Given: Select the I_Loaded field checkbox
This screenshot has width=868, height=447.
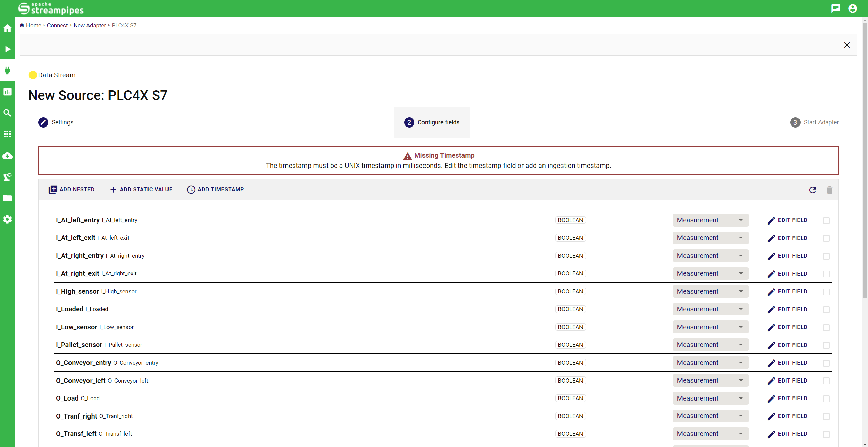Looking at the screenshot, I should [826, 310].
